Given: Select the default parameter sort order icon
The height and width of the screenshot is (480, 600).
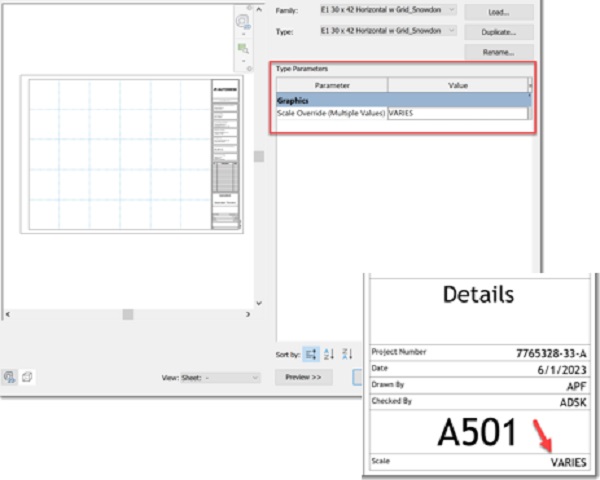Looking at the screenshot, I should coord(311,354).
